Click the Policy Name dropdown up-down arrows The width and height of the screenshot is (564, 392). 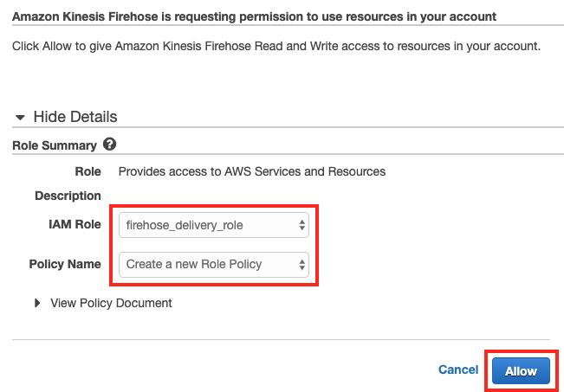pyautogui.click(x=301, y=264)
